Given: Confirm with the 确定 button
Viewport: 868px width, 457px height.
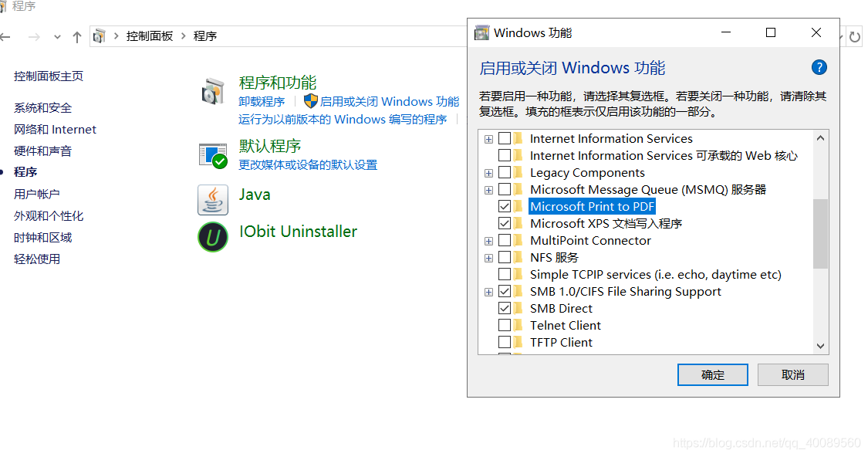Looking at the screenshot, I should pos(712,375).
